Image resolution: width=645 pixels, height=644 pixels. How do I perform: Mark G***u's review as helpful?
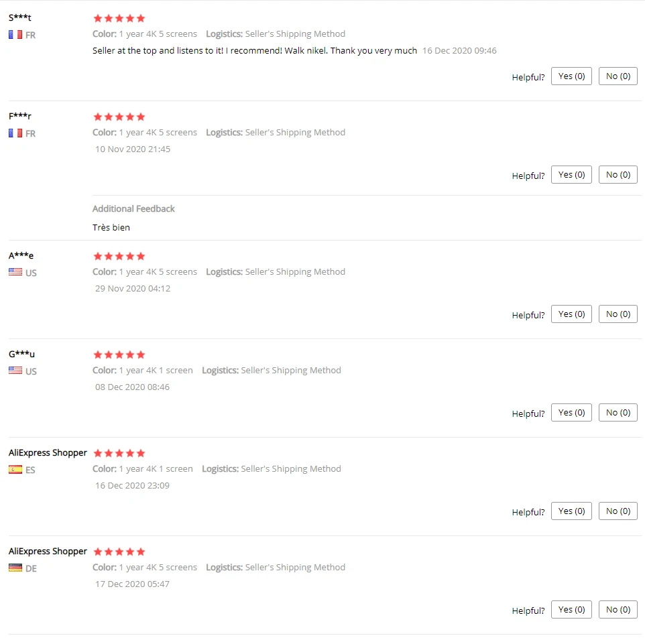click(x=571, y=413)
